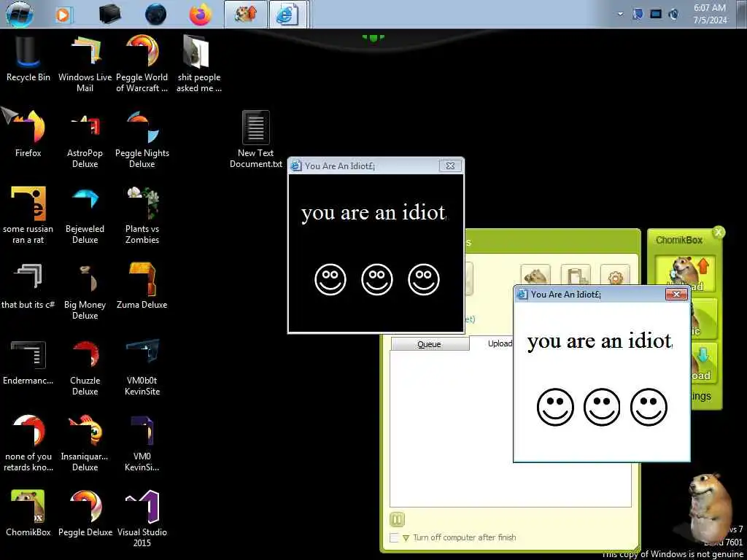Launch Bejeweled Deluxe shortcut
The image size is (747, 560).
pyautogui.click(x=85, y=216)
